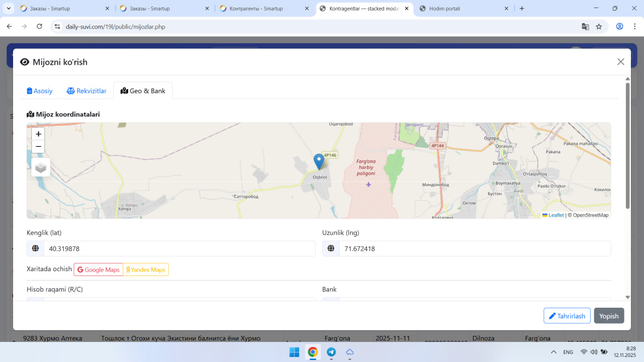Switch to the Контрагенты - Smartup browser tab
The image size is (644, 362).
coord(265,9)
